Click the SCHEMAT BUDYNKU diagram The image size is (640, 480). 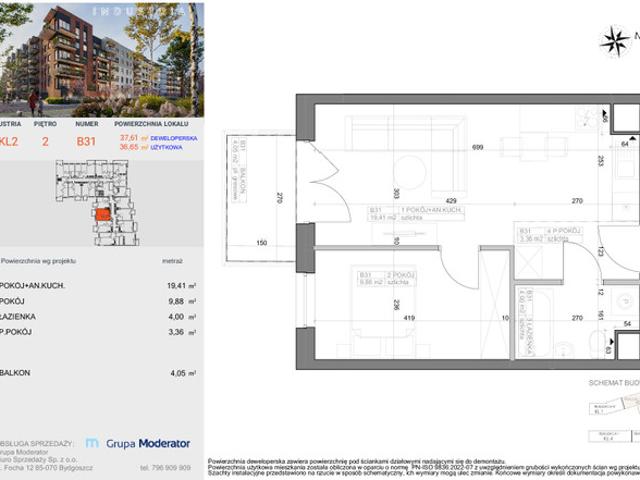pyautogui.click(x=614, y=411)
